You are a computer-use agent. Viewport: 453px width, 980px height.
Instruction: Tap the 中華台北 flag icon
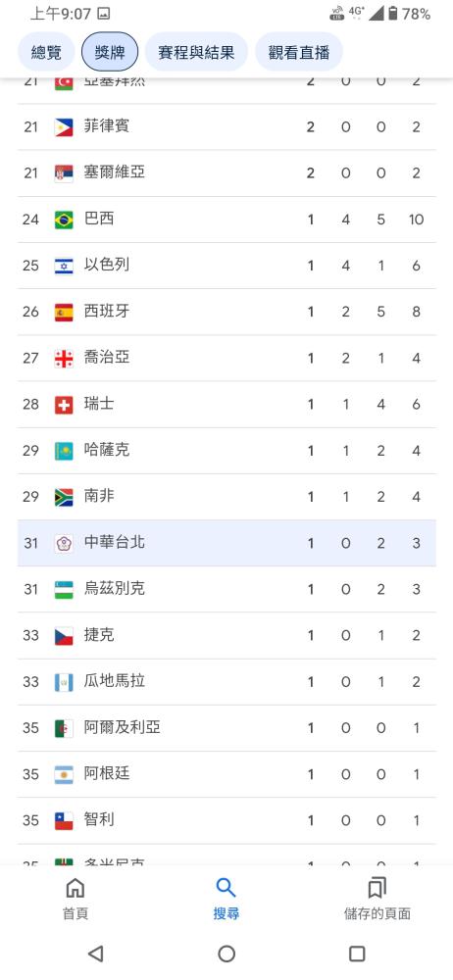click(64, 543)
